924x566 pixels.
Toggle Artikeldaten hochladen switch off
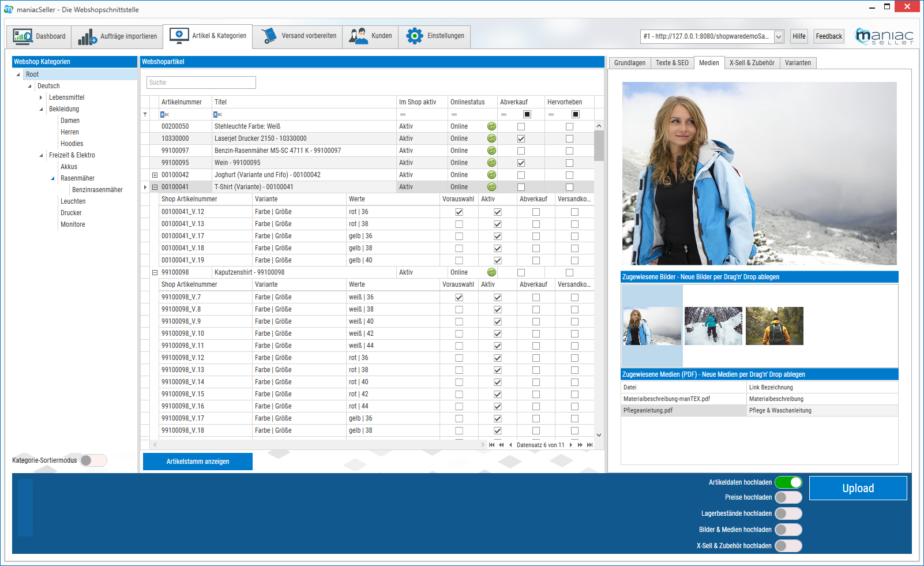pyautogui.click(x=788, y=482)
